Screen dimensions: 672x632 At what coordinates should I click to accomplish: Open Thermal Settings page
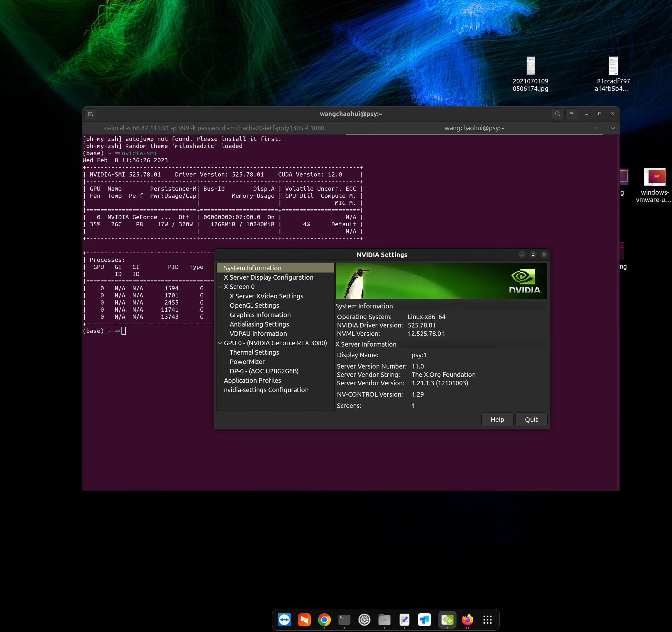coord(254,352)
